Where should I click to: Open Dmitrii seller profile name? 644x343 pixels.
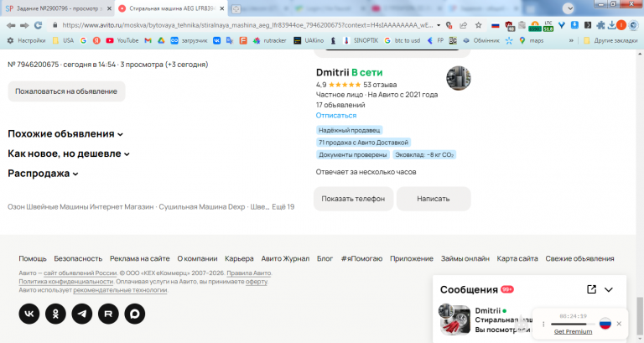(332, 72)
